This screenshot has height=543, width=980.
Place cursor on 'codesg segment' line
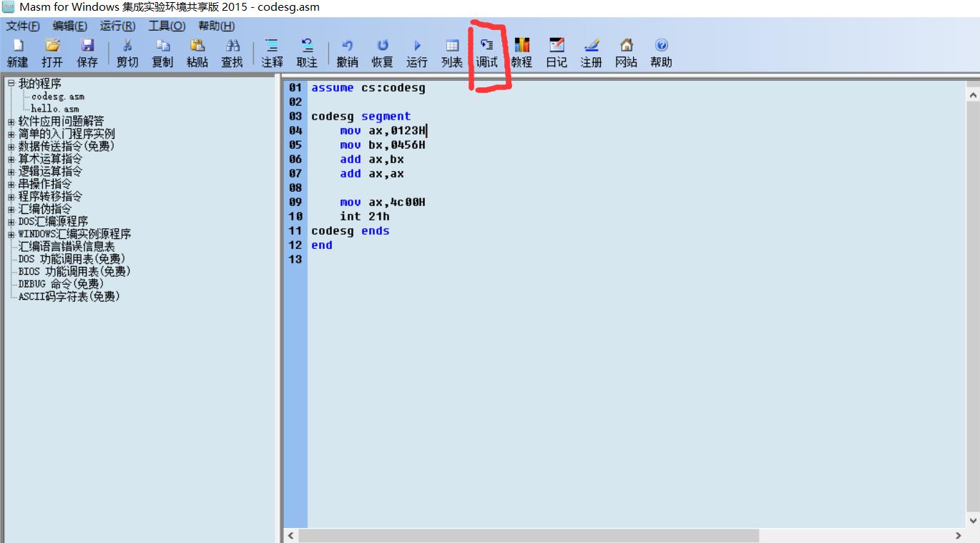tap(361, 117)
